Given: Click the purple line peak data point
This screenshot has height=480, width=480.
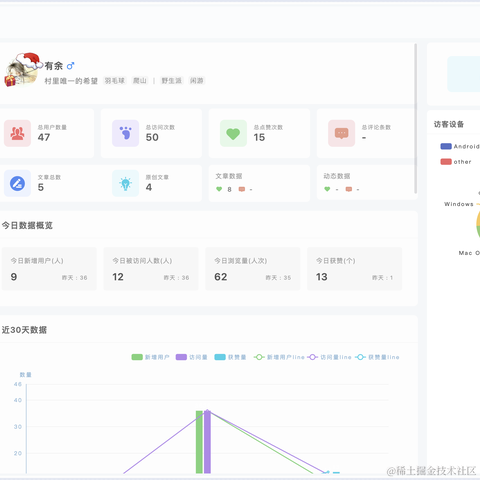Looking at the screenshot, I should pos(207,411).
